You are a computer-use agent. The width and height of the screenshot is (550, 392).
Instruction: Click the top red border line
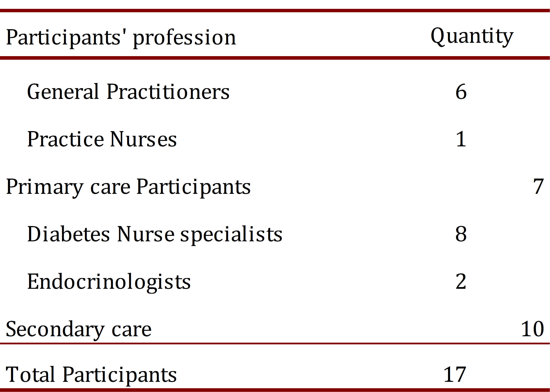(x=275, y=10)
